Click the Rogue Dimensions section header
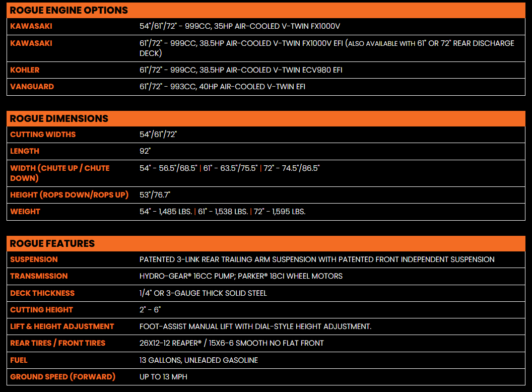Screen dimensions: 532x392 tap(59, 118)
